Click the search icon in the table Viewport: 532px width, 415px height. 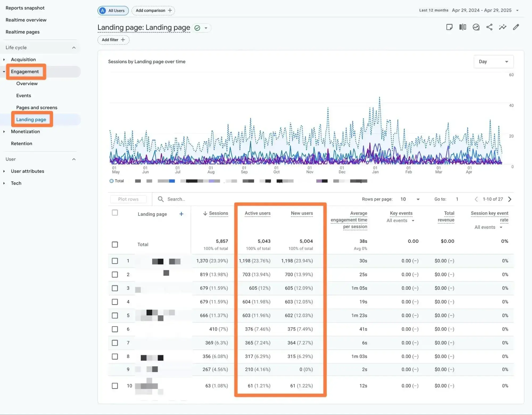coord(161,199)
